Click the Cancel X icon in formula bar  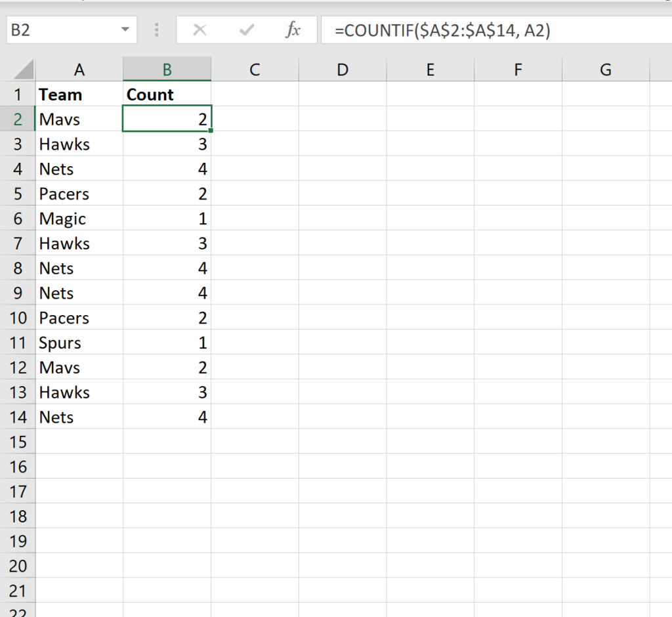point(200,30)
